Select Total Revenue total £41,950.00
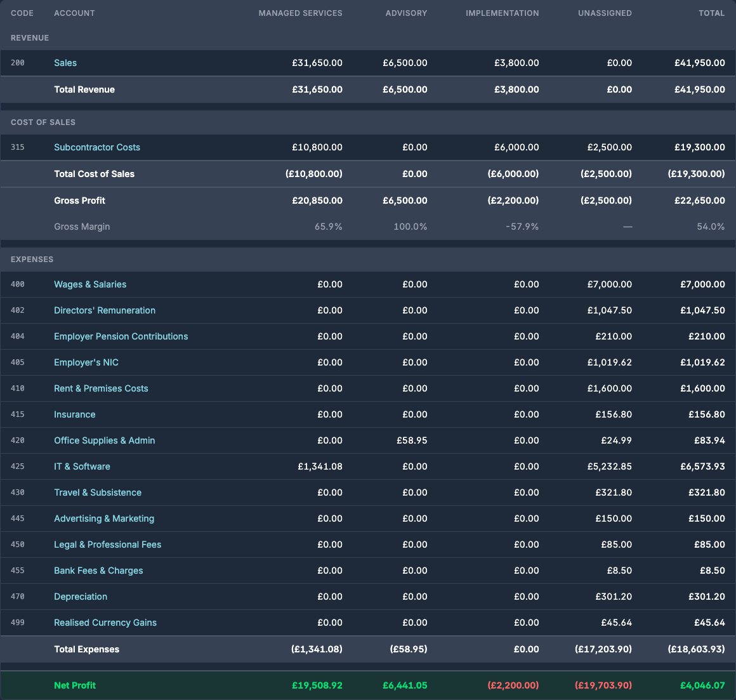 pyautogui.click(x=700, y=89)
